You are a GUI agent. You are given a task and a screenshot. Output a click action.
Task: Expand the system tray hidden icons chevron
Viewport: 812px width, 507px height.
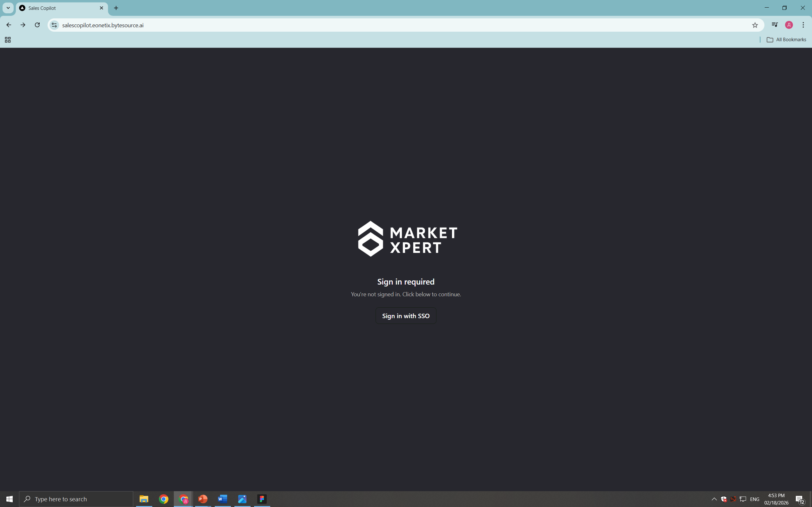point(714,499)
